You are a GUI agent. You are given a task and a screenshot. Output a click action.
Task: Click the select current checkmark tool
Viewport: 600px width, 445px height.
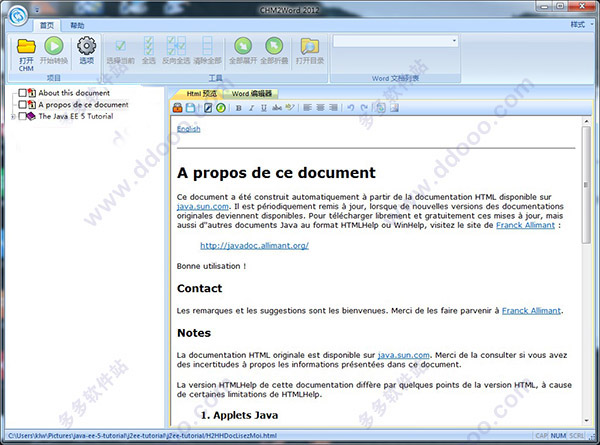121,51
